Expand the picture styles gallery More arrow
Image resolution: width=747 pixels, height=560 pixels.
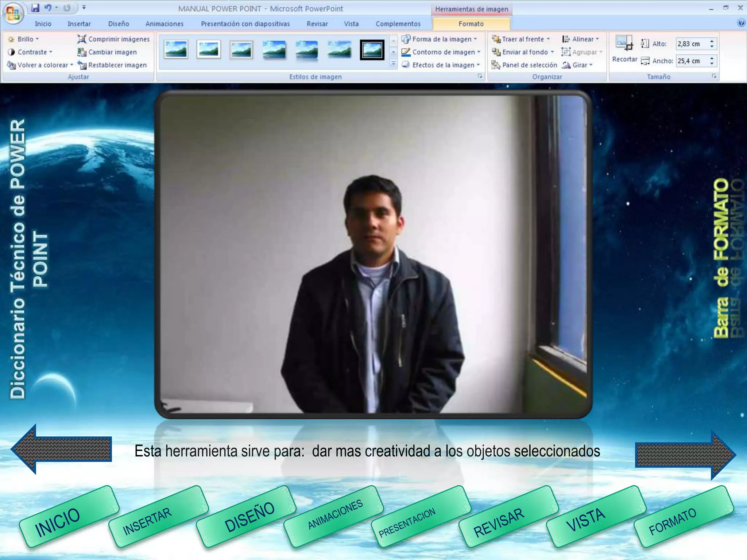pos(394,65)
